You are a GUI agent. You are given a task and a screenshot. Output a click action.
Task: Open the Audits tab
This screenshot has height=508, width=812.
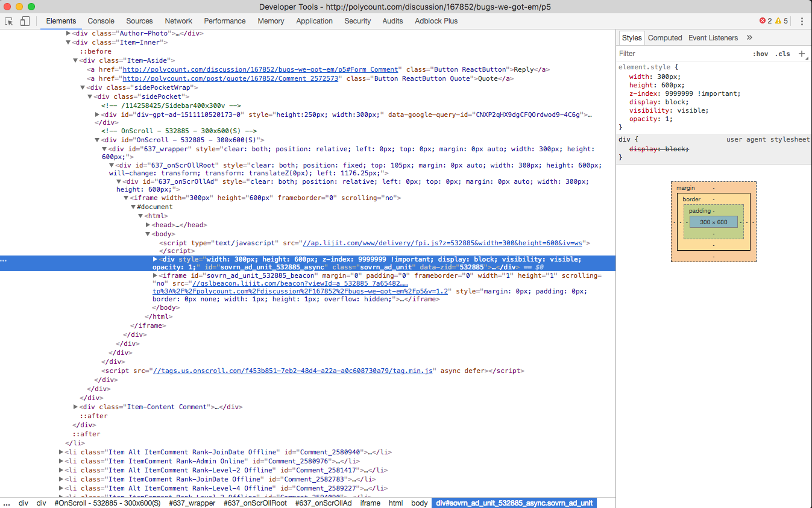392,21
